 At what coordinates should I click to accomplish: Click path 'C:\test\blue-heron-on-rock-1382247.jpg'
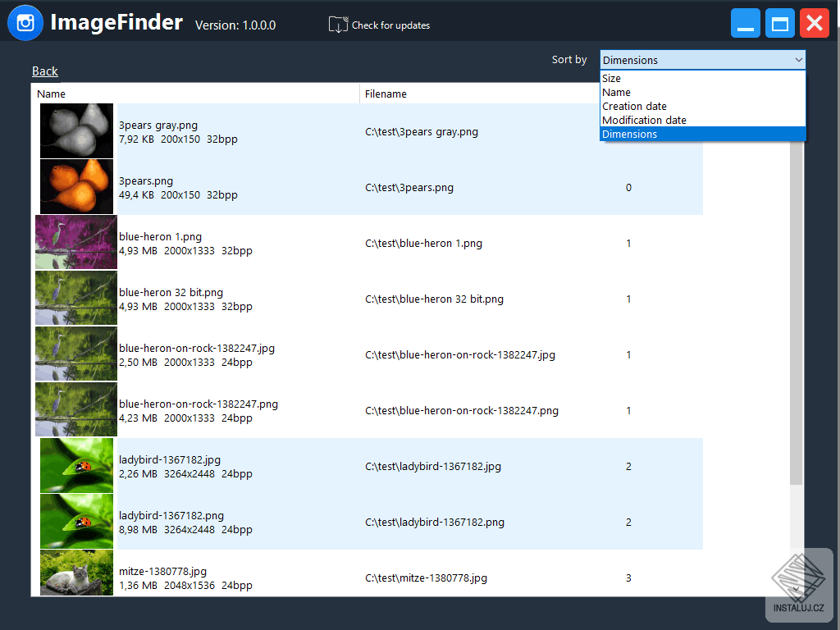click(x=460, y=354)
